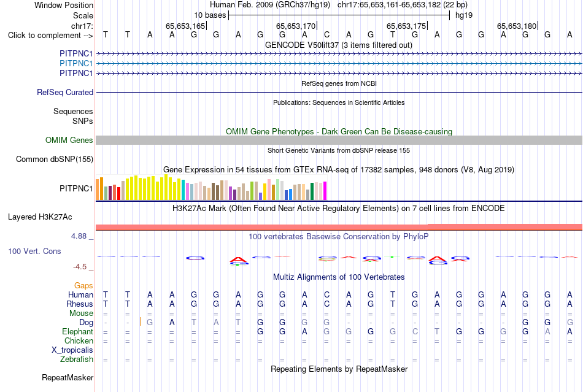Click the Gaps label in Multiz track
Screen dimensions: 583x392
pos(83,285)
